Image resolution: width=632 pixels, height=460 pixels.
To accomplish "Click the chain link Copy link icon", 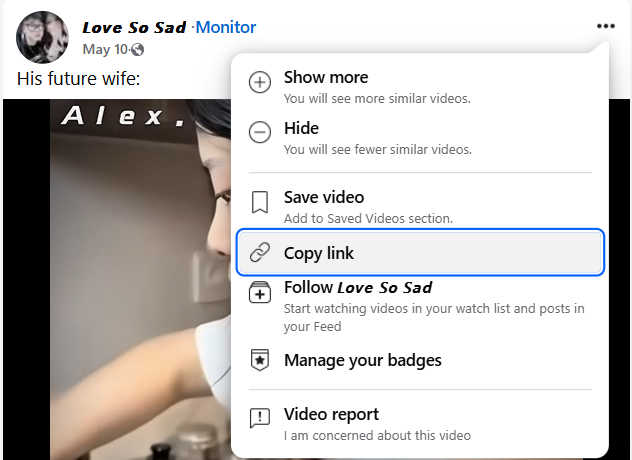I will point(260,254).
